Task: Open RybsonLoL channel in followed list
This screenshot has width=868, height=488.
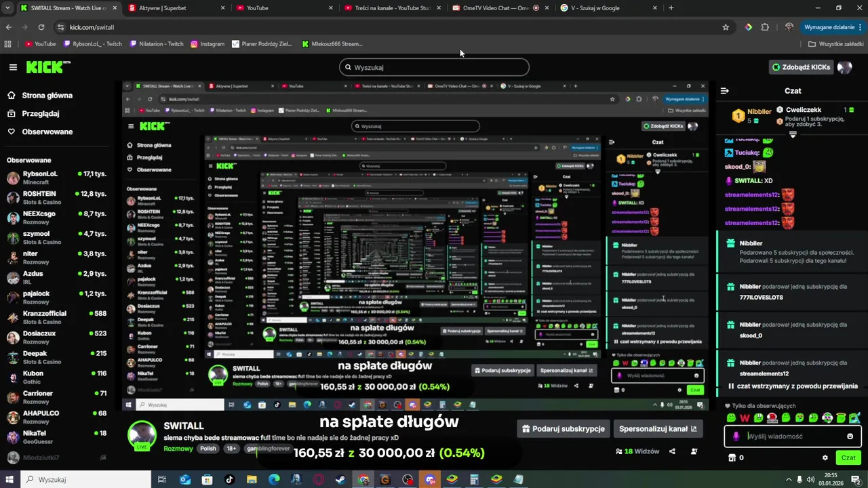Action: (x=56, y=178)
